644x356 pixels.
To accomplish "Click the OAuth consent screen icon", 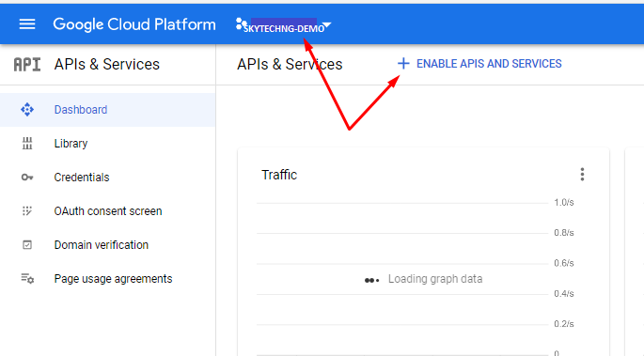I will pyautogui.click(x=27, y=210).
